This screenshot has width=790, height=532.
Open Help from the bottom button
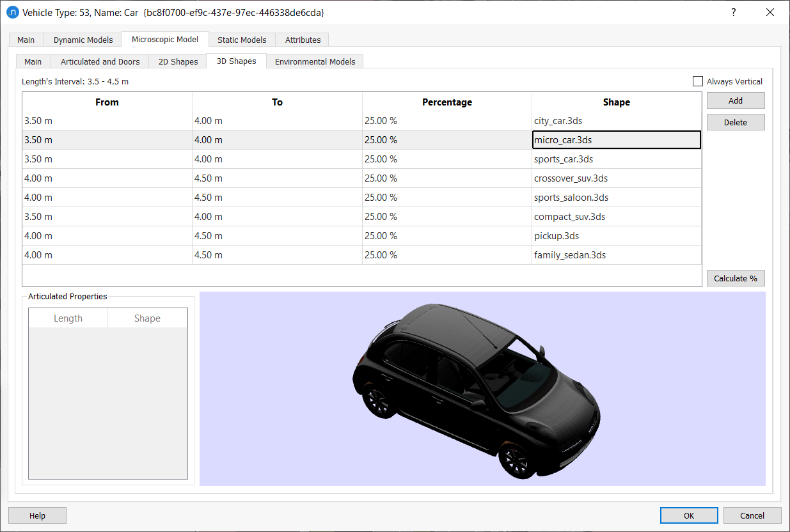click(x=37, y=515)
